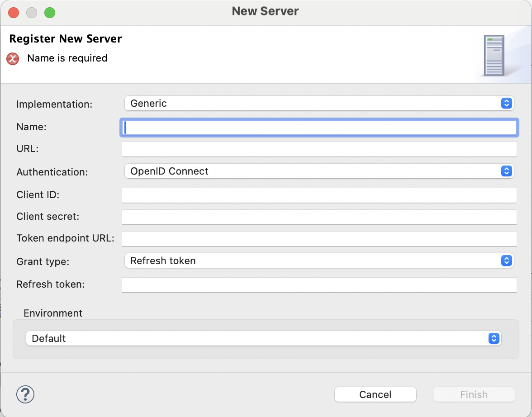Open the Implementation dropdown stepper arrows

[506, 103]
